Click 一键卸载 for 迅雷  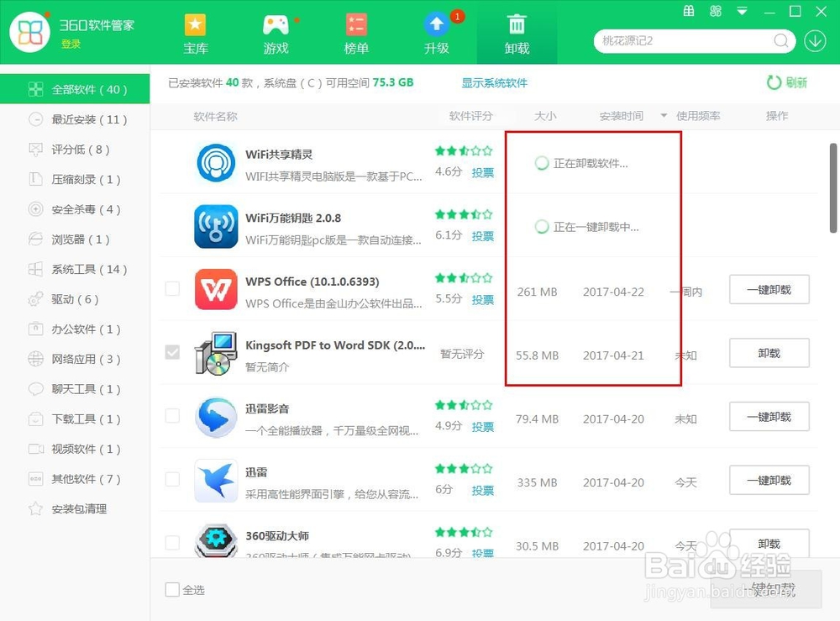(x=769, y=481)
